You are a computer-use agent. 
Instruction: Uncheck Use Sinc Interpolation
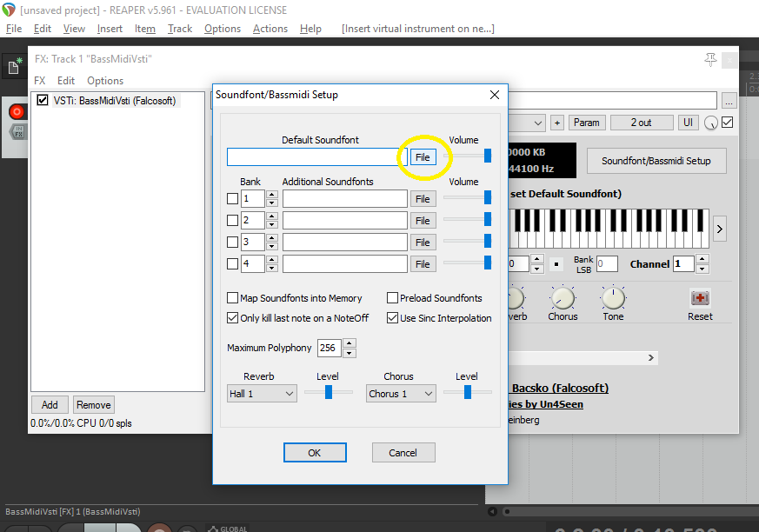tap(392, 318)
